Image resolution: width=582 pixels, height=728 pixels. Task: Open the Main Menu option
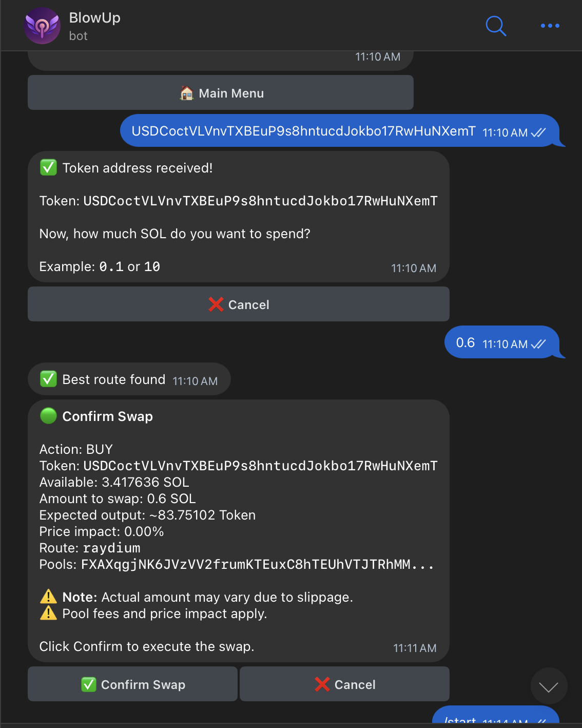[220, 93]
